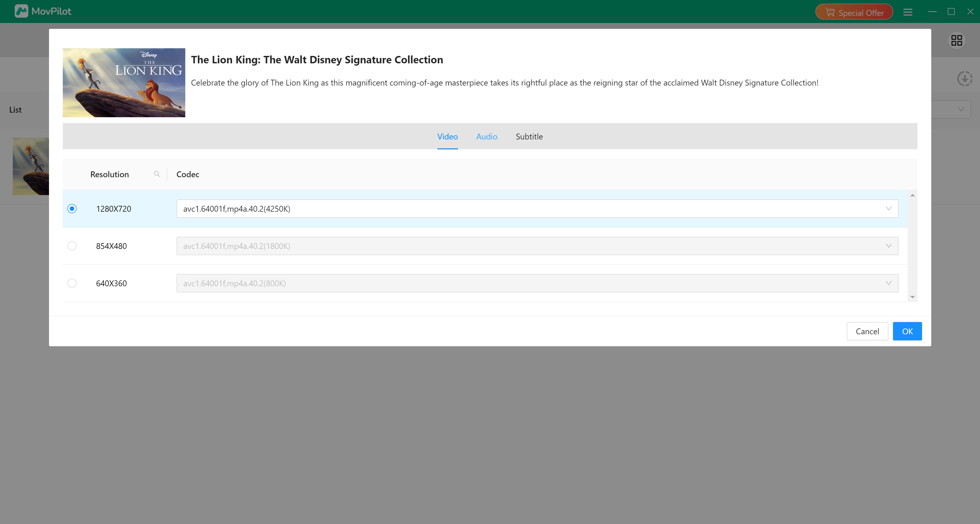Select the 640X360 resolution radio button
The height and width of the screenshot is (524, 980).
(x=72, y=283)
